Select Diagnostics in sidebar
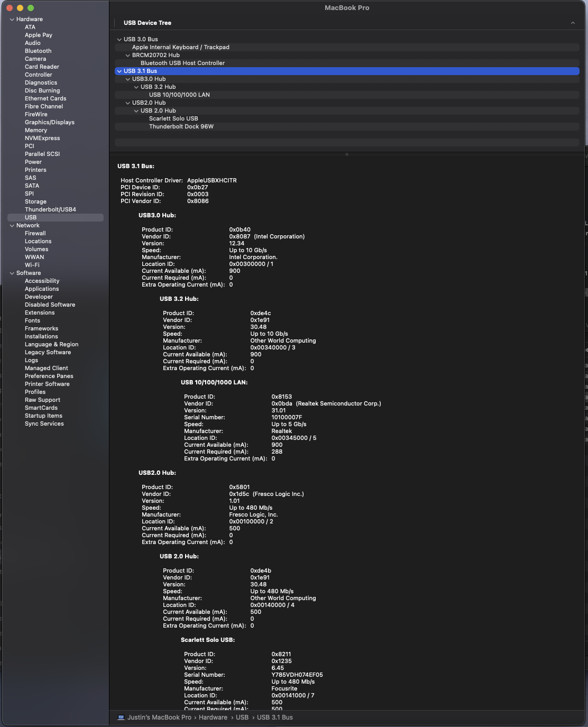 pyautogui.click(x=41, y=83)
